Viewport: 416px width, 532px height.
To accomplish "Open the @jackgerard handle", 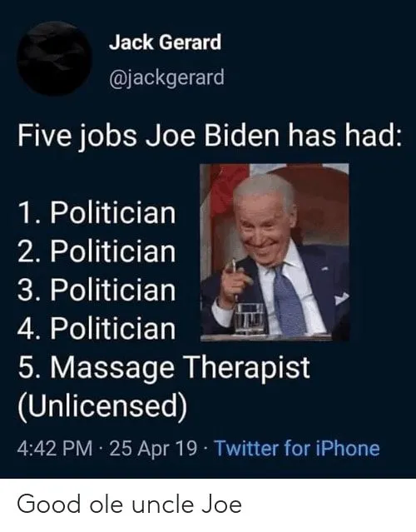I will 166,77.
